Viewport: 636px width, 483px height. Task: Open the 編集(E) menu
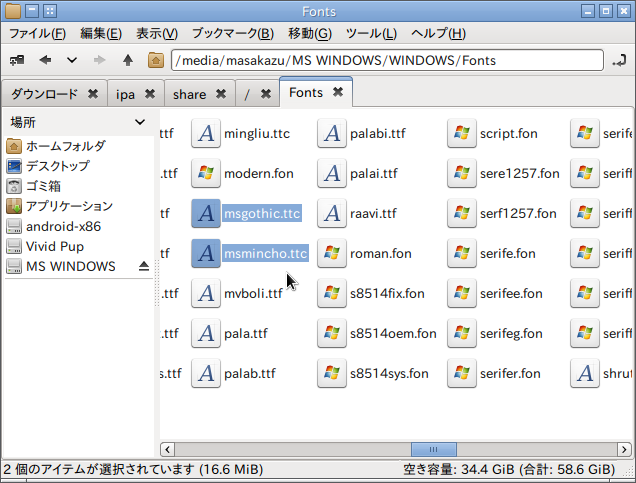(x=101, y=33)
